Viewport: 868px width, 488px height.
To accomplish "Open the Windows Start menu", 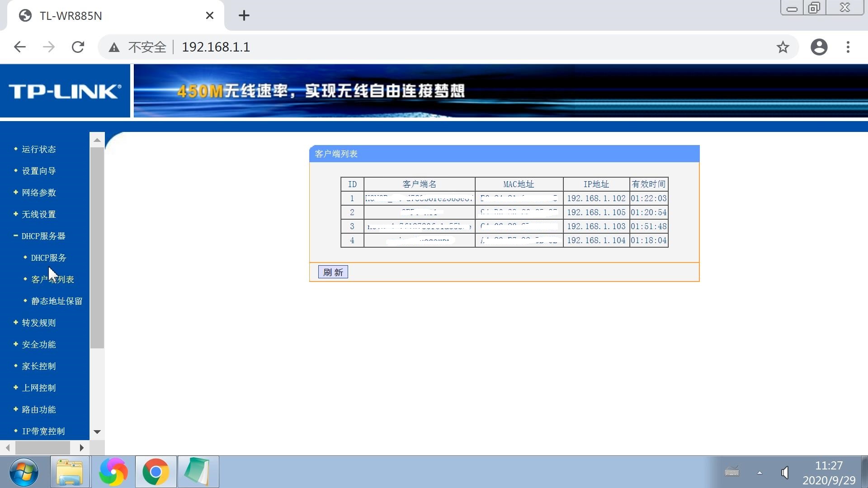I will pos(24,472).
